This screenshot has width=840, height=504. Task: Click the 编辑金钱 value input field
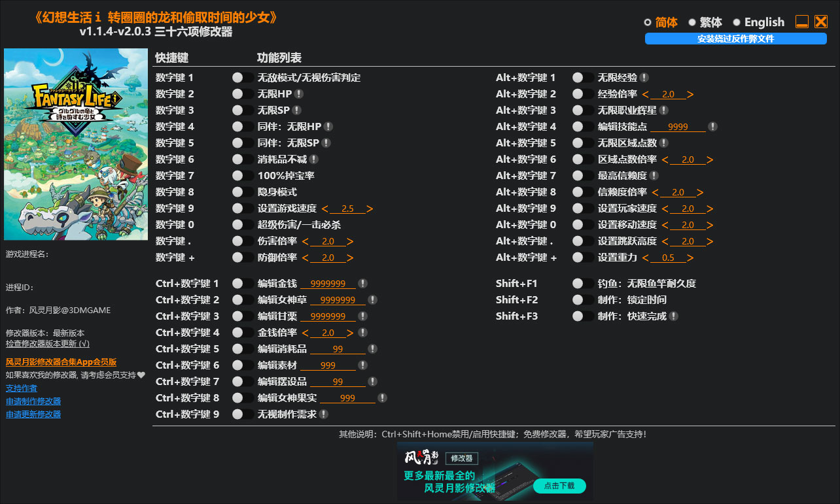coord(329,283)
